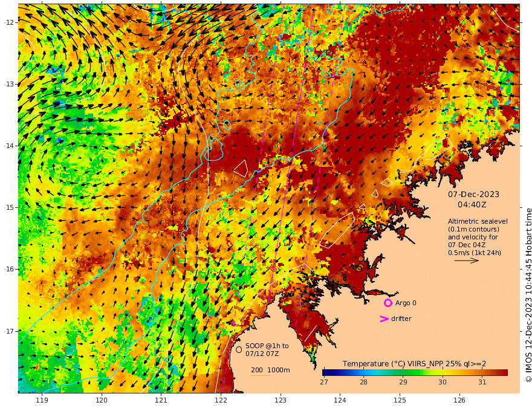The width and height of the screenshot is (532, 411).
Task: Click the IMOS copyright timestamp text
Action: pos(528,295)
